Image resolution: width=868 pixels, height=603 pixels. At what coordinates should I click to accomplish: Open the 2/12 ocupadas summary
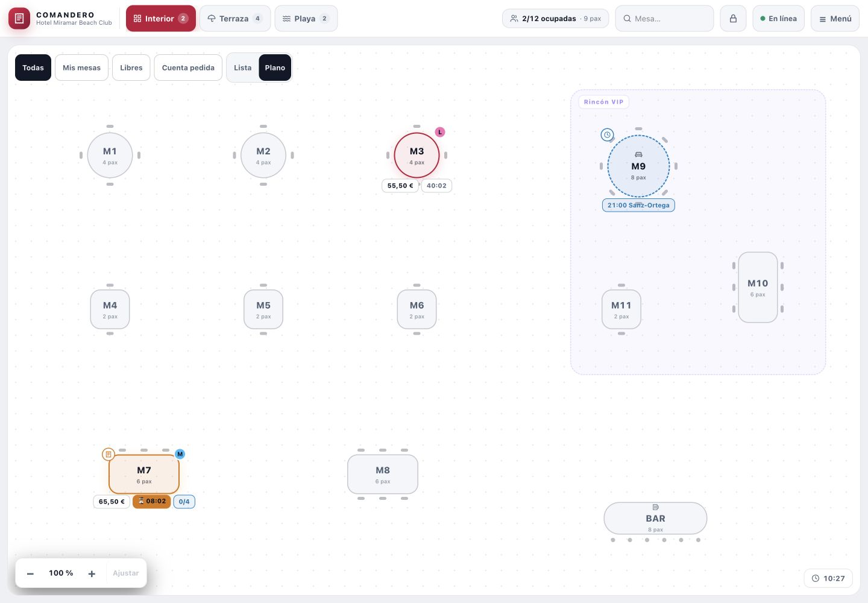(555, 19)
